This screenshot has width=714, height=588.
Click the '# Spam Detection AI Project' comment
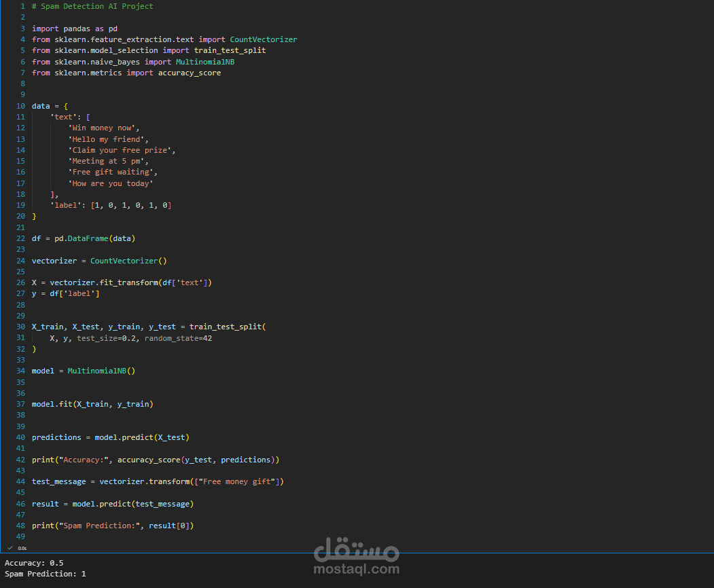point(92,6)
